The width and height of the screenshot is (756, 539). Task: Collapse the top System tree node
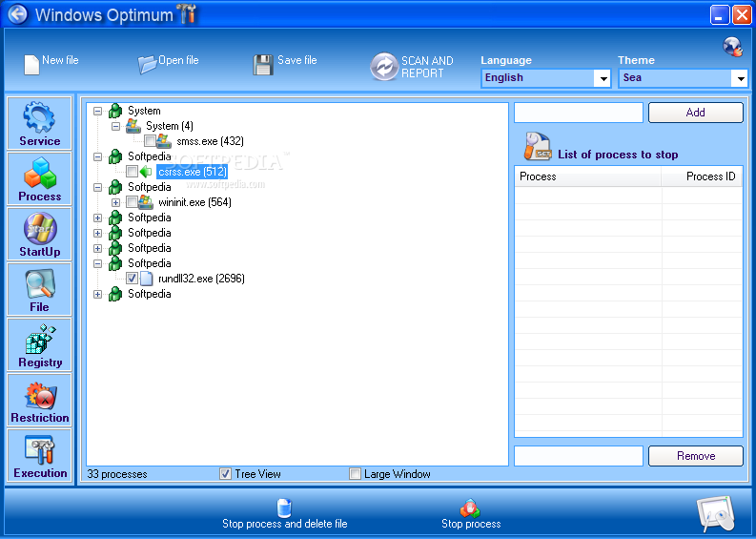click(x=98, y=111)
